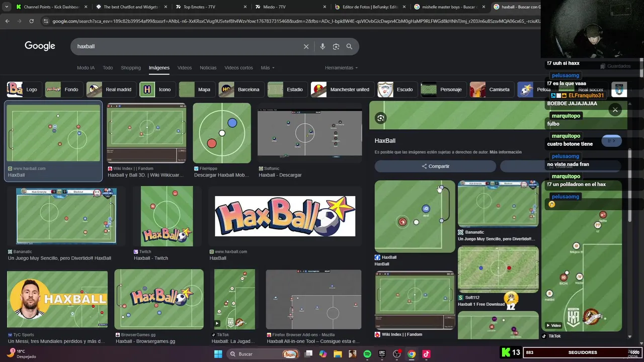Switch to the mishelle master boys tab

[448, 7]
